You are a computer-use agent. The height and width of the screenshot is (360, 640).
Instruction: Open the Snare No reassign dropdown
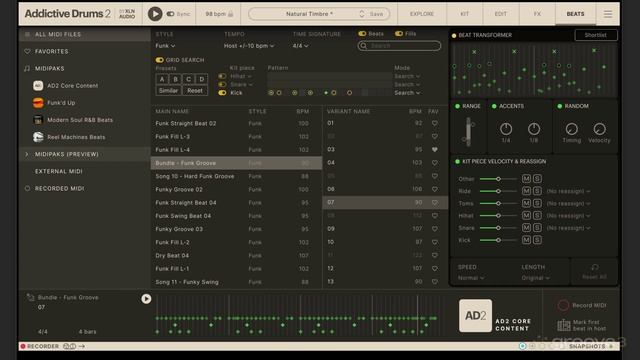tap(569, 228)
